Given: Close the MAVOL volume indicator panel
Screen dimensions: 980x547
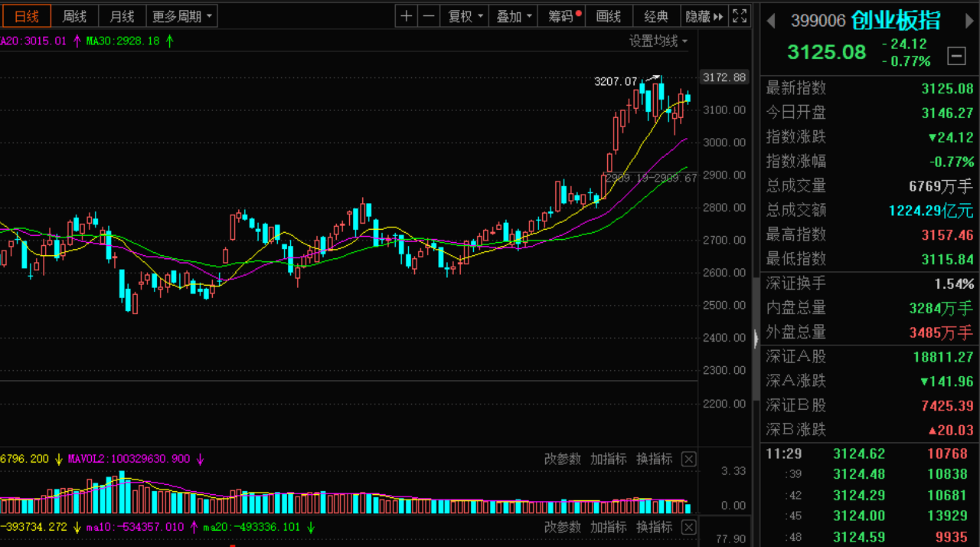Looking at the screenshot, I should [x=689, y=459].
